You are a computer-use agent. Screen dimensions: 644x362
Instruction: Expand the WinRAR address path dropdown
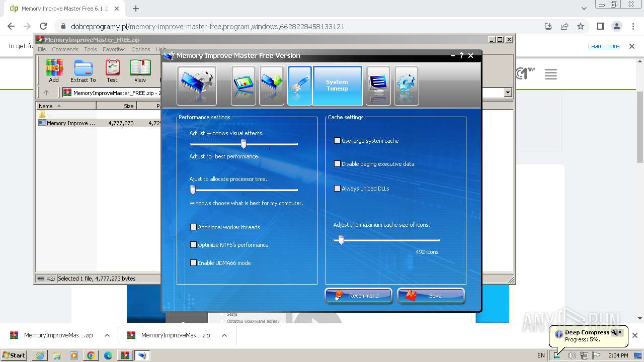pos(508,93)
